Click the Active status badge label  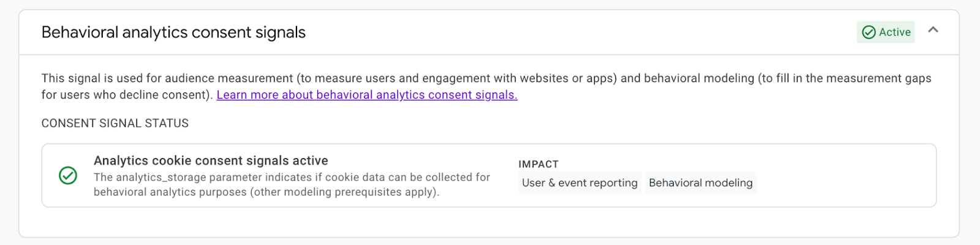point(894,32)
